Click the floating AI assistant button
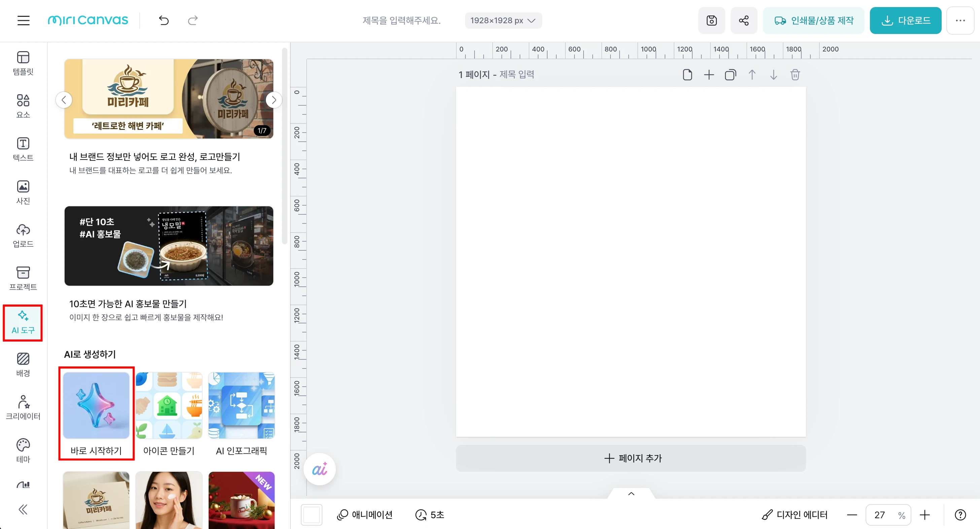 (320, 469)
